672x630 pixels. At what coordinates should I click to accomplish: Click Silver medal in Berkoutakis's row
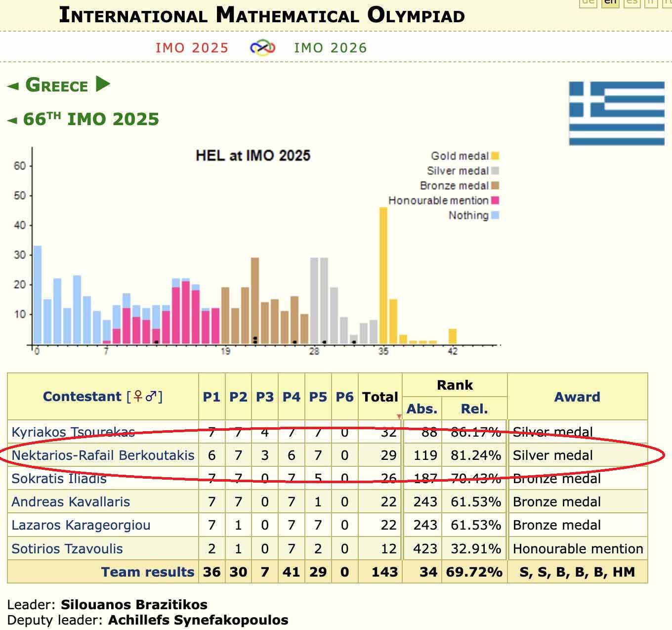pos(553,455)
